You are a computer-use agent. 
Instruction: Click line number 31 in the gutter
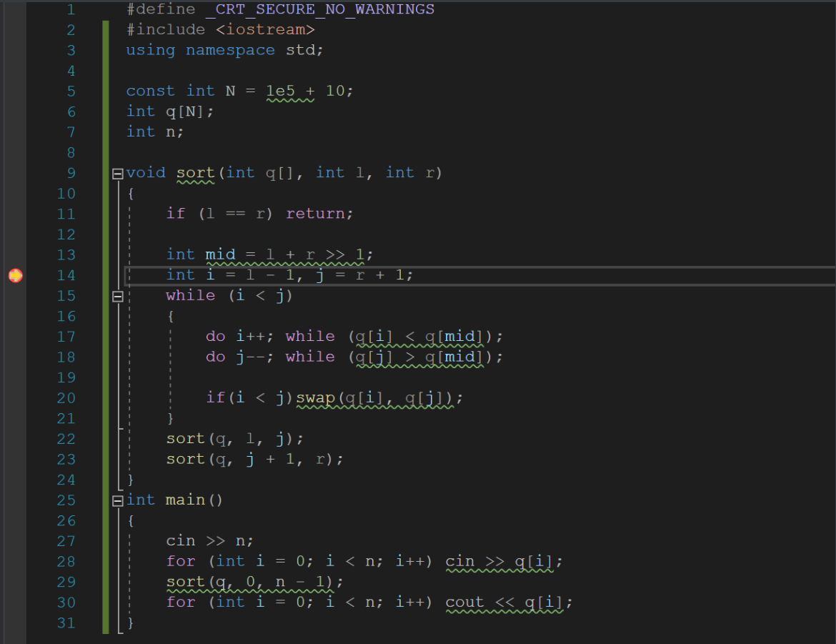click(66, 623)
